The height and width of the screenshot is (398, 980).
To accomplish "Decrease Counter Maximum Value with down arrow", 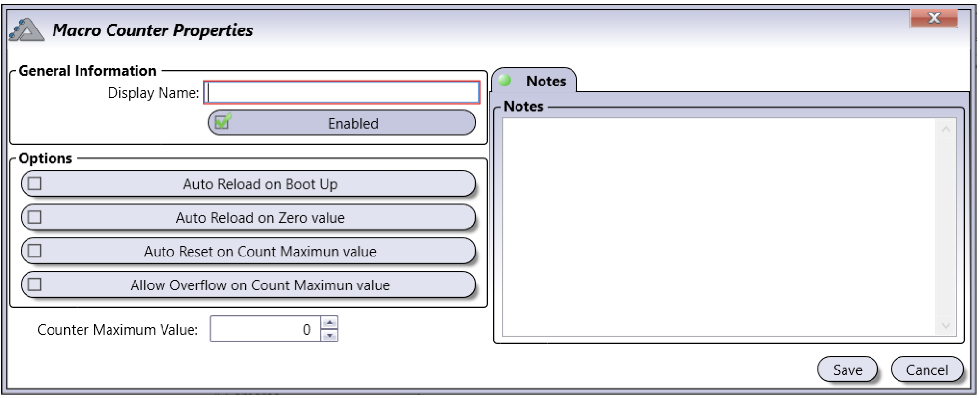I will (329, 336).
